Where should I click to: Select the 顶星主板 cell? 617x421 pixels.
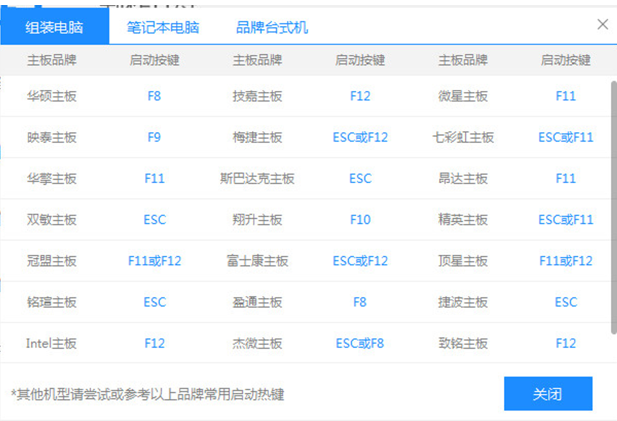463,261
